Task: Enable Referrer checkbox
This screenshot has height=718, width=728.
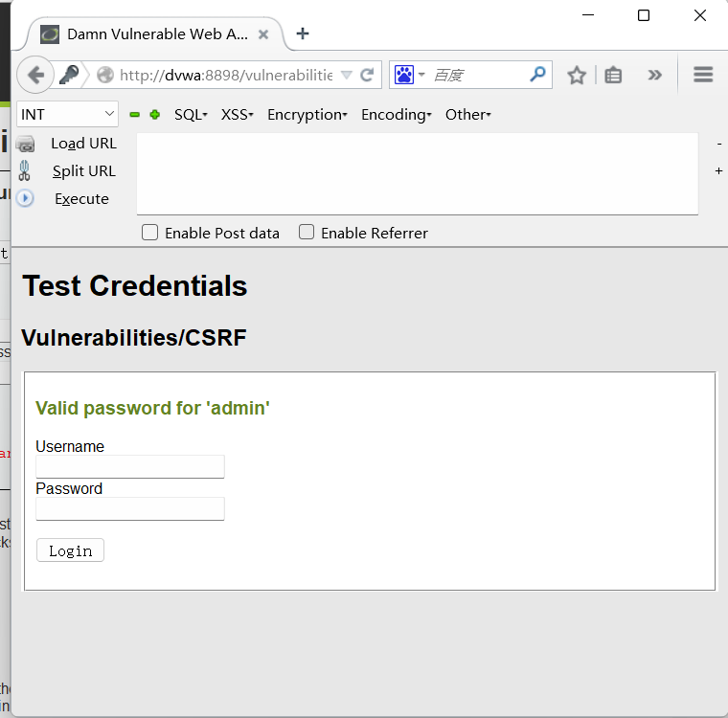Action: click(x=307, y=232)
